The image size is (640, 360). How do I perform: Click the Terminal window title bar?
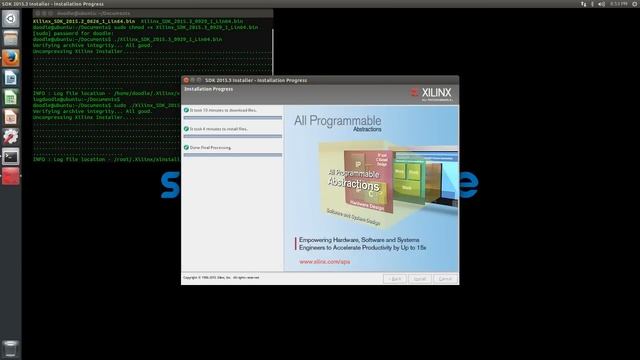click(153, 13)
